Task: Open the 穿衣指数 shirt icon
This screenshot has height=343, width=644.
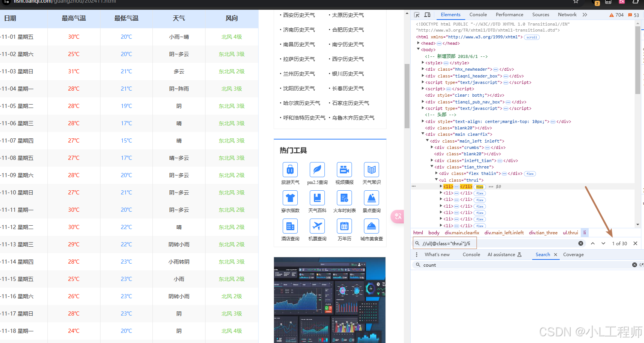Action: (x=290, y=198)
